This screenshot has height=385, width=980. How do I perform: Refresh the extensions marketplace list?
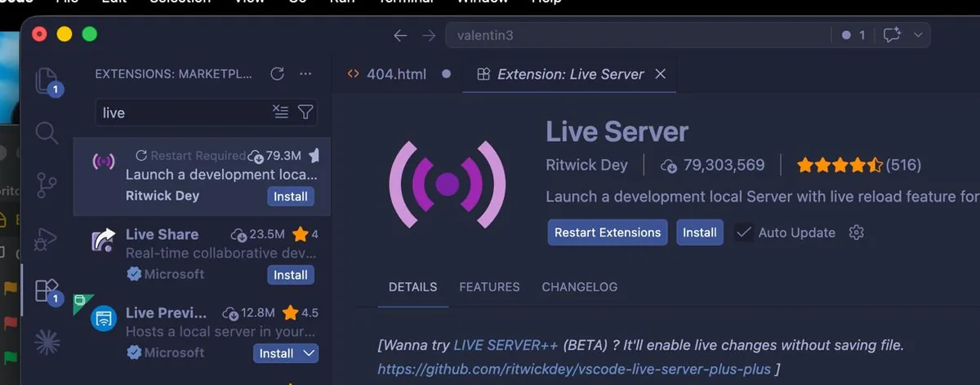(x=277, y=73)
